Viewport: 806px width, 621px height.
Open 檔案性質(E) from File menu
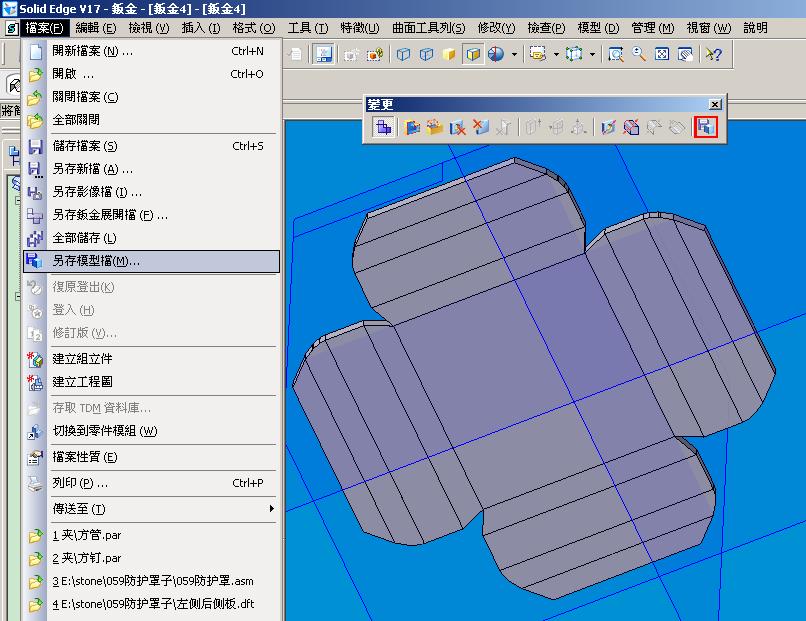152,457
